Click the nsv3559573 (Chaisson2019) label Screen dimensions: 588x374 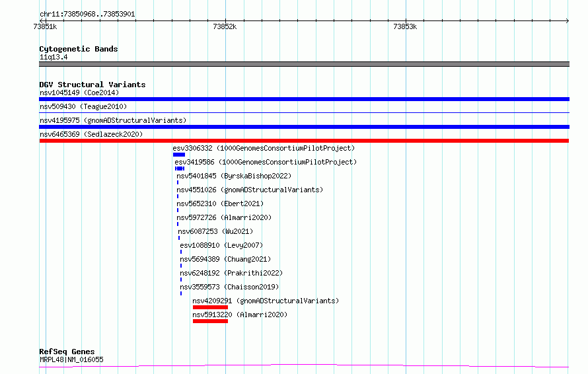229,287
